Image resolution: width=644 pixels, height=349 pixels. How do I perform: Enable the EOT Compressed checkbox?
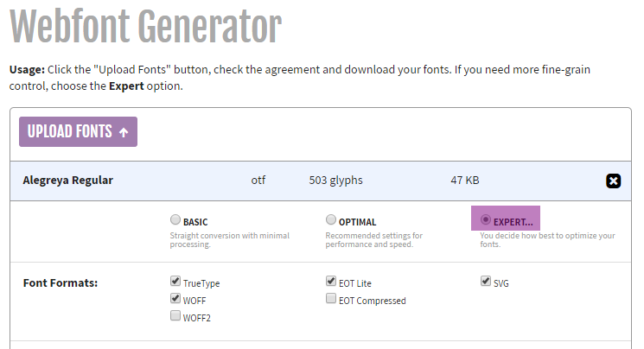[331, 299]
